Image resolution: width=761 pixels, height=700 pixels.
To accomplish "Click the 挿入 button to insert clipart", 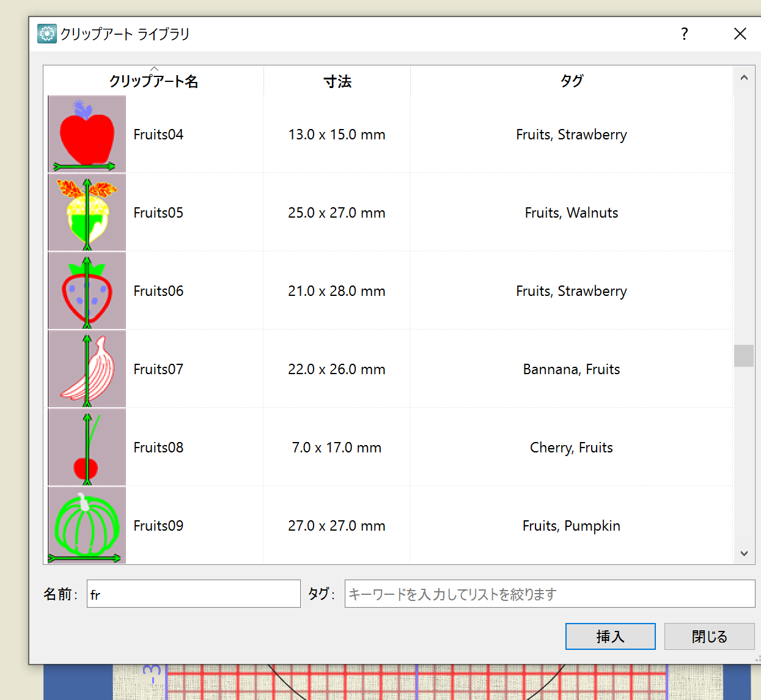I will click(x=610, y=636).
